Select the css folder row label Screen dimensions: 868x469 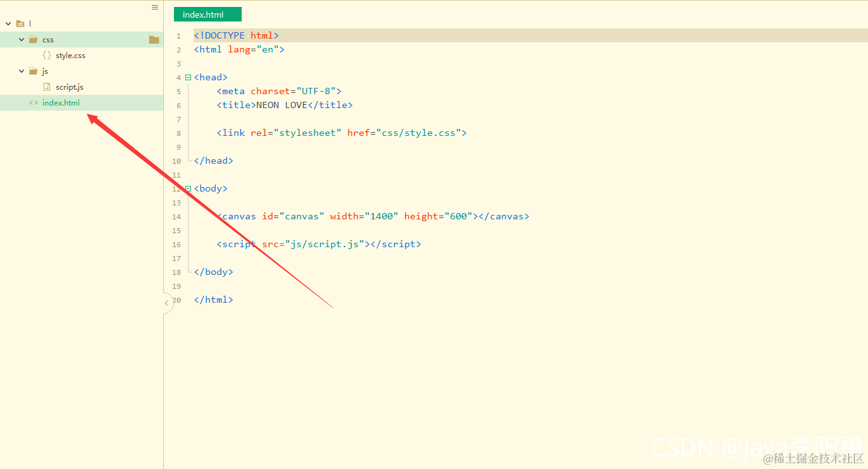[48, 40]
